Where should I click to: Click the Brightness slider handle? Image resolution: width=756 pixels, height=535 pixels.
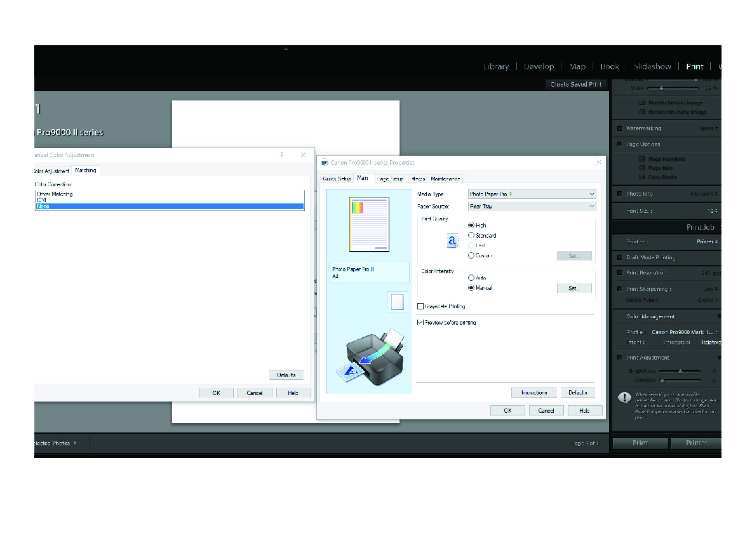click(x=680, y=371)
